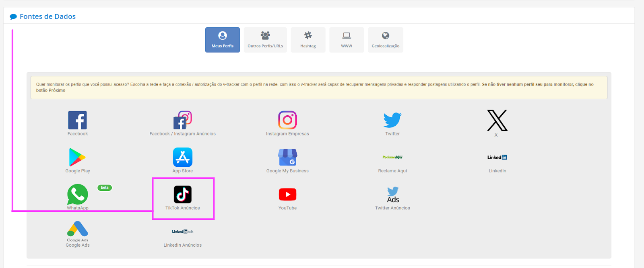Choose Facebook / Instagram Anúncios icon

[182, 120]
